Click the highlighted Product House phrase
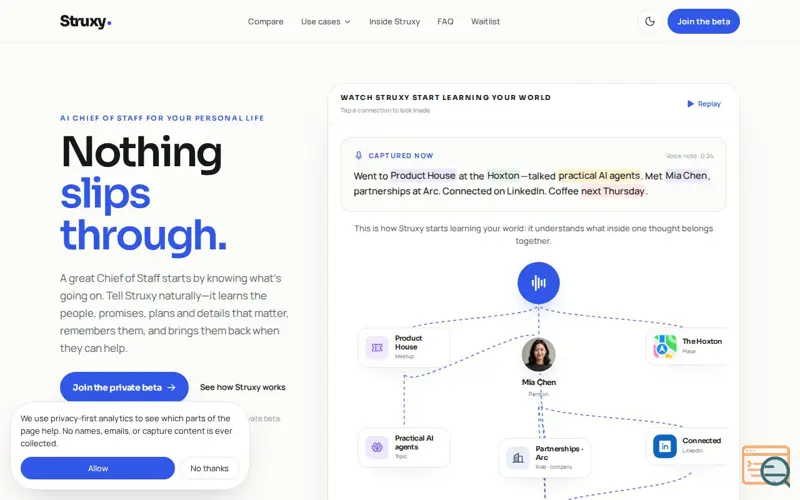800x500 pixels. tap(423, 176)
